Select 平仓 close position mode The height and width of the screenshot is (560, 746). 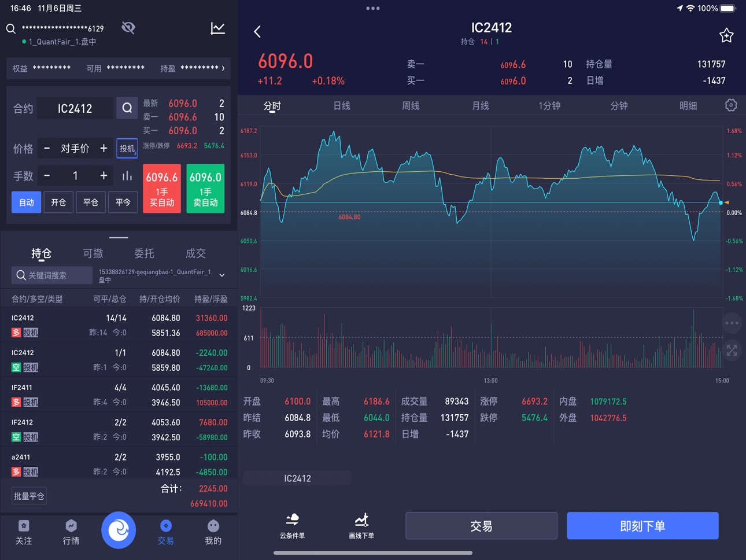(x=91, y=202)
